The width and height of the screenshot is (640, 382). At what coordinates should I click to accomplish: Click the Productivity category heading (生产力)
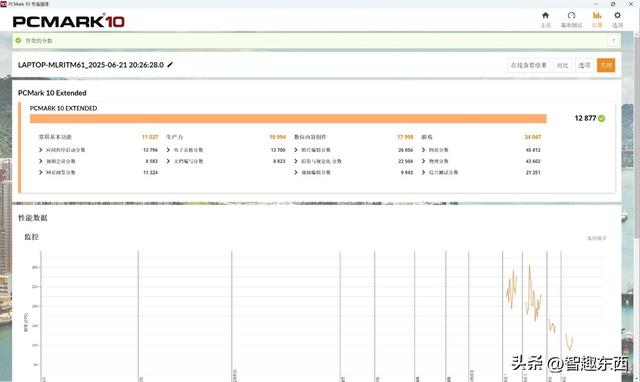pyautogui.click(x=174, y=137)
